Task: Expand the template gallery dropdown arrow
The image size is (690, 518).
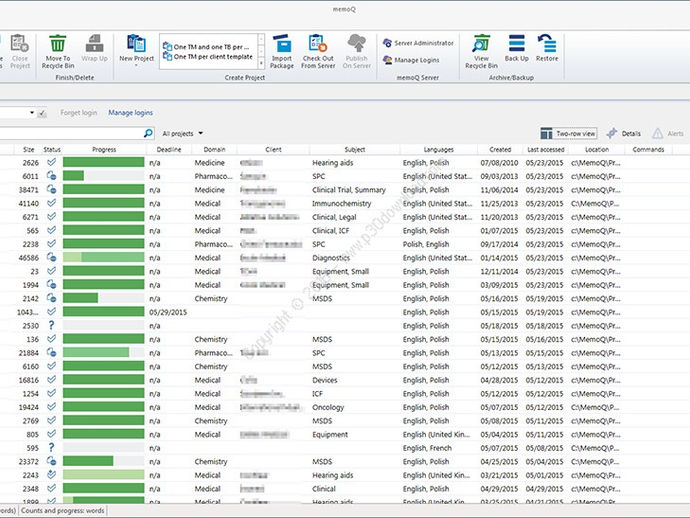Action: 261,64
